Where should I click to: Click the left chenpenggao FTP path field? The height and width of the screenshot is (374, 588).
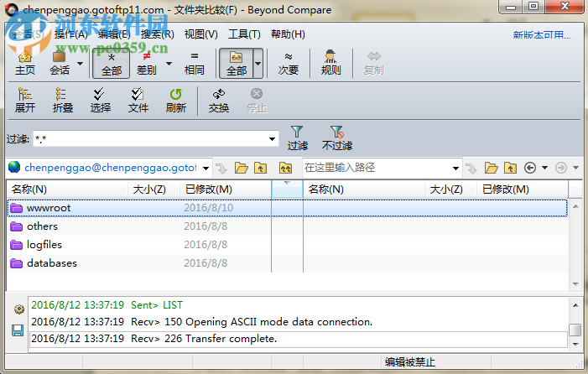pyautogui.click(x=111, y=168)
